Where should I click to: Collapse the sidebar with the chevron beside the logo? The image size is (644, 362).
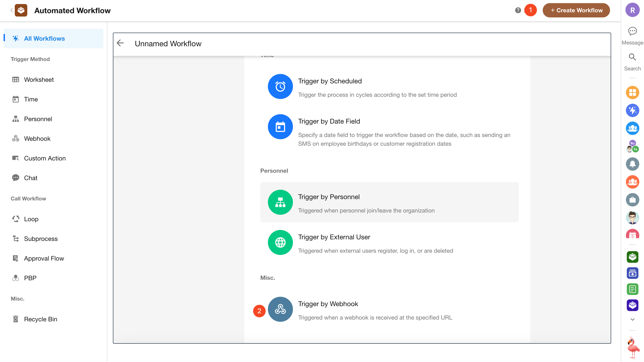(x=11, y=10)
